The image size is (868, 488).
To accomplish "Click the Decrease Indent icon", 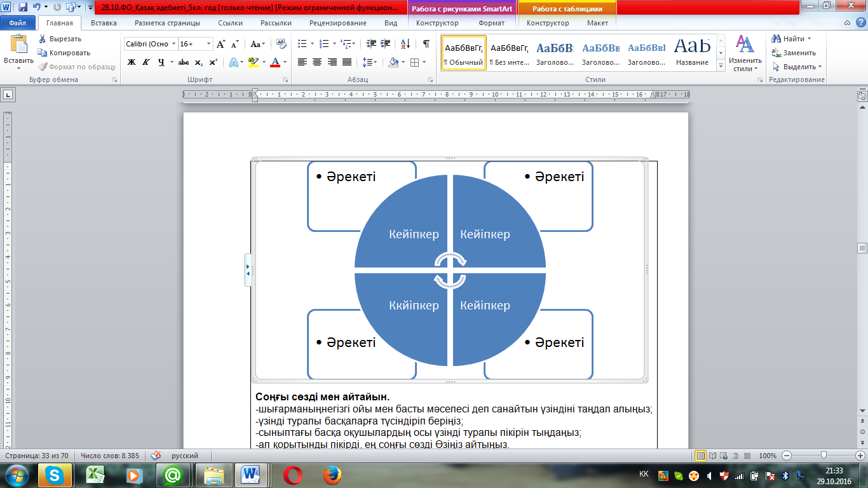I will pyautogui.click(x=371, y=44).
